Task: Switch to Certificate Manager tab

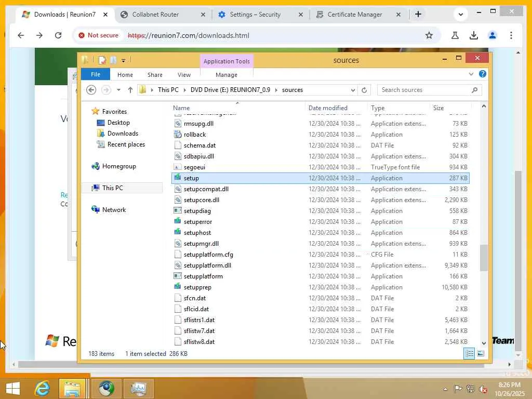Action: tap(354, 14)
